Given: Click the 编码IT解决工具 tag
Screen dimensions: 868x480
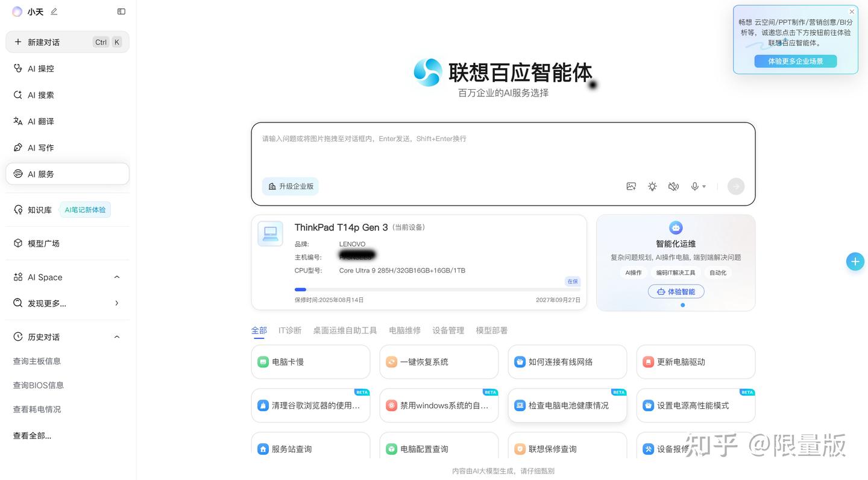Looking at the screenshot, I should (676, 273).
